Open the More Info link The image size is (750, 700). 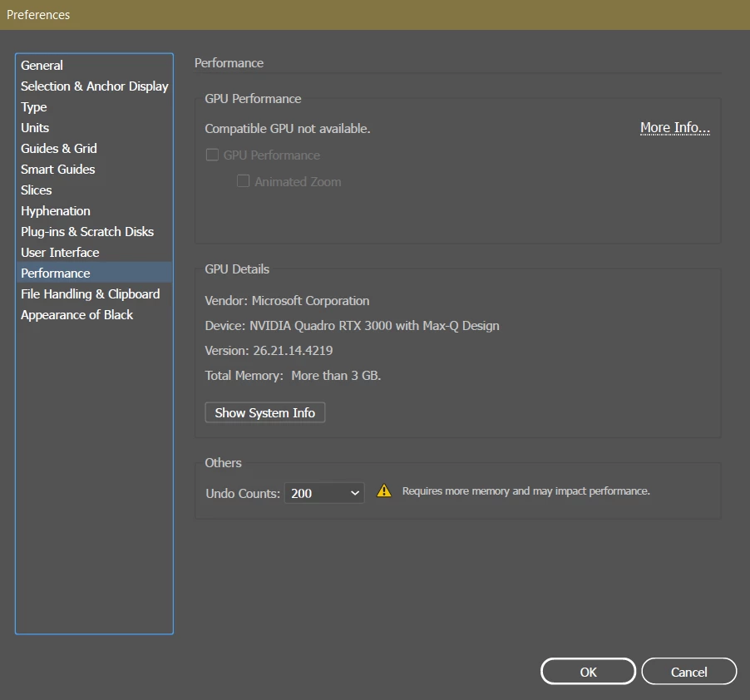click(x=675, y=128)
